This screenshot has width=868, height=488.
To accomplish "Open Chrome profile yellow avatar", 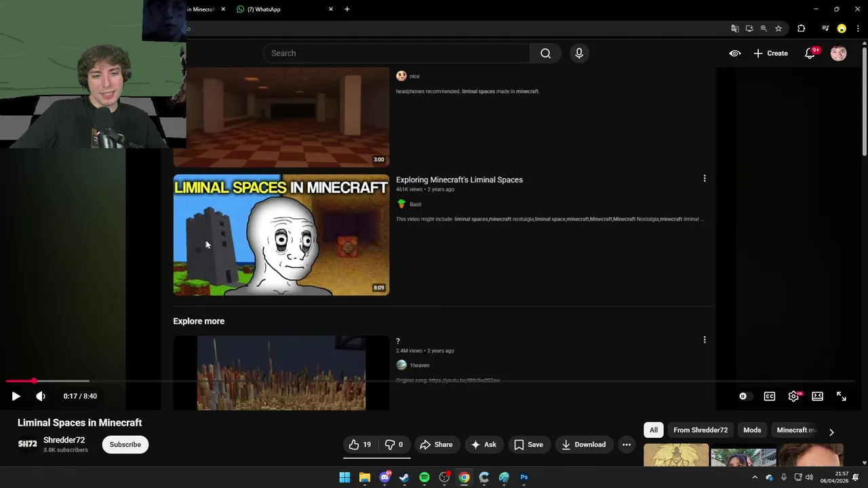I will tap(842, 28).
